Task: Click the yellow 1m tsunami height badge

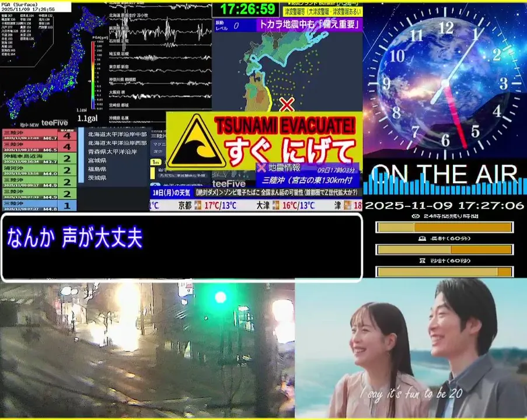Action: (x=156, y=162)
